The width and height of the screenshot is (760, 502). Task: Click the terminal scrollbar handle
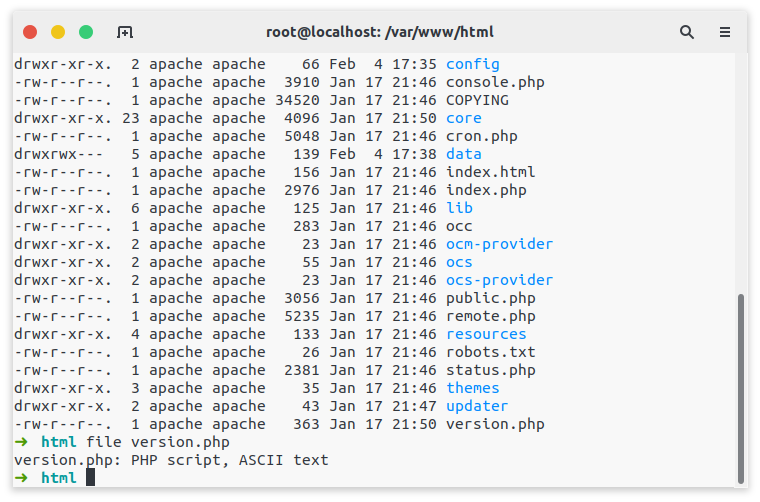(740, 388)
